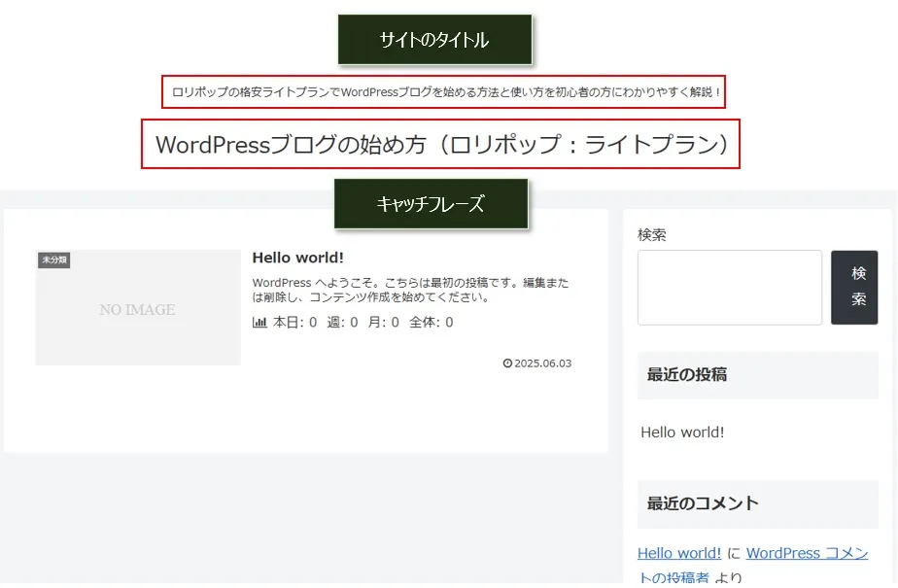Open Hello world! link under 最近のコメント

679,553
